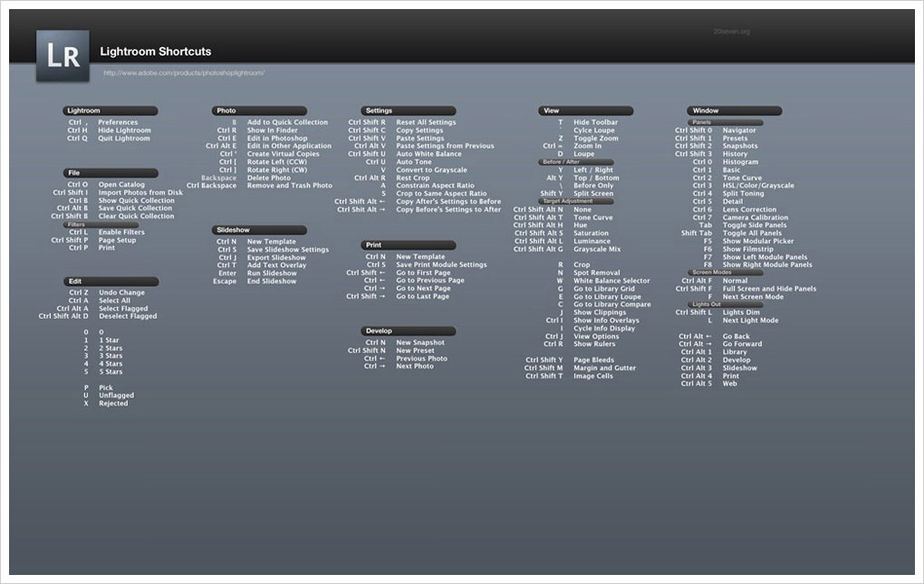Click the "Auto White Balance" entry
This screenshot has width=924, height=584.
point(429,154)
